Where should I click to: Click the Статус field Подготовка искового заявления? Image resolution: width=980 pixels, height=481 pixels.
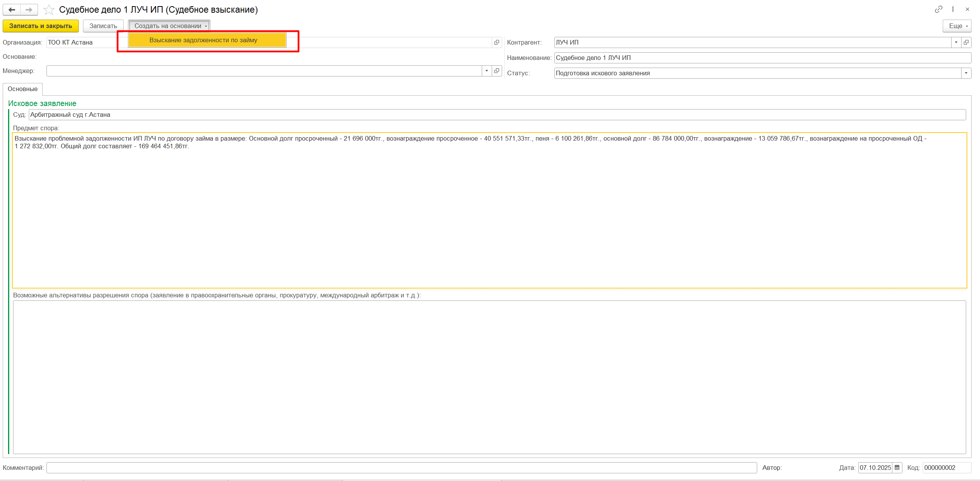click(758, 73)
